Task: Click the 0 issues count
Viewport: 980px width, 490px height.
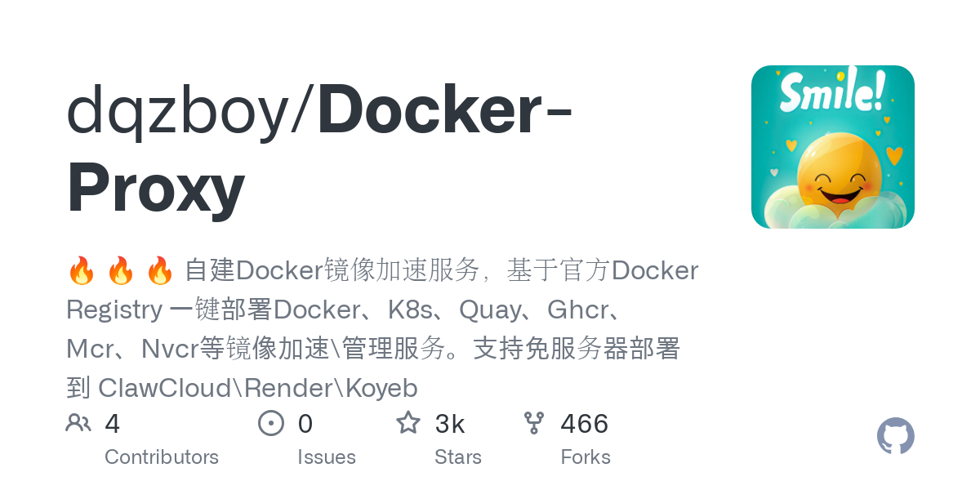Action: [305, 424]
